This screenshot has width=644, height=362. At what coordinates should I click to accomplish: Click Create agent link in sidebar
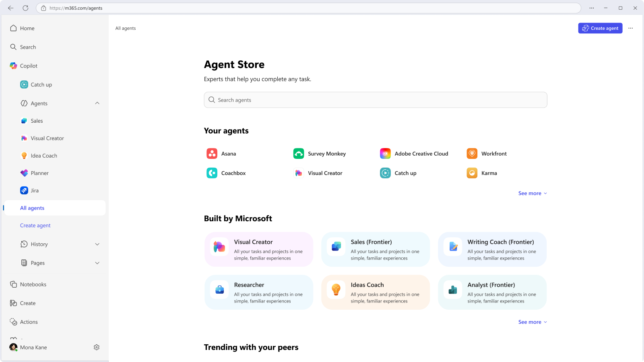[35, 226]
